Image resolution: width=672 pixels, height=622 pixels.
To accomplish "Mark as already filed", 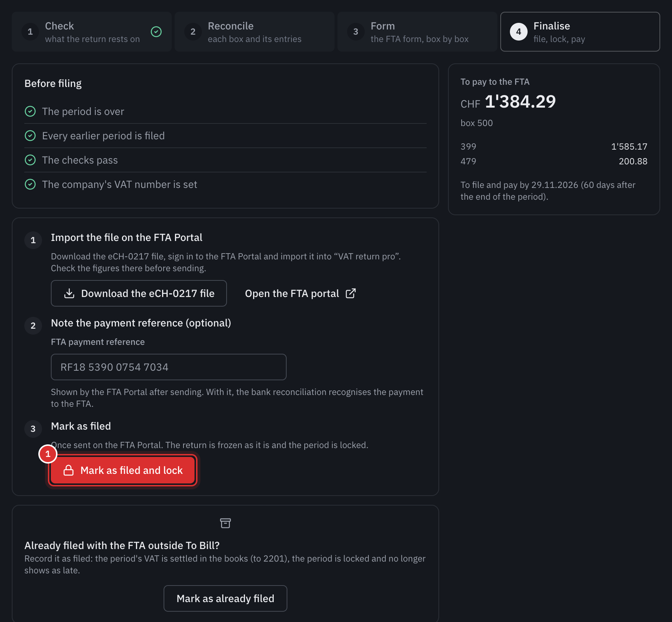I will coord(225,598).
